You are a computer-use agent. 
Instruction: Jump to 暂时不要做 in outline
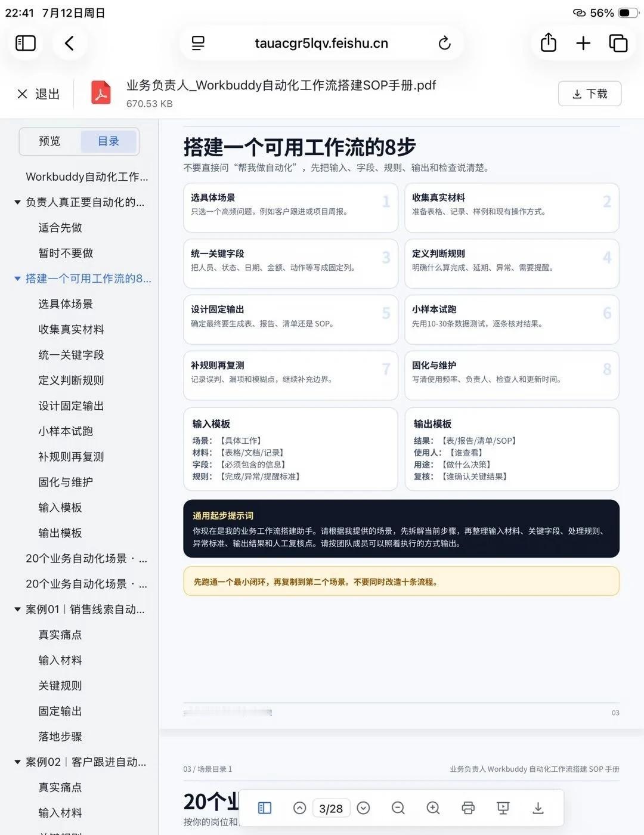(66, 253)
